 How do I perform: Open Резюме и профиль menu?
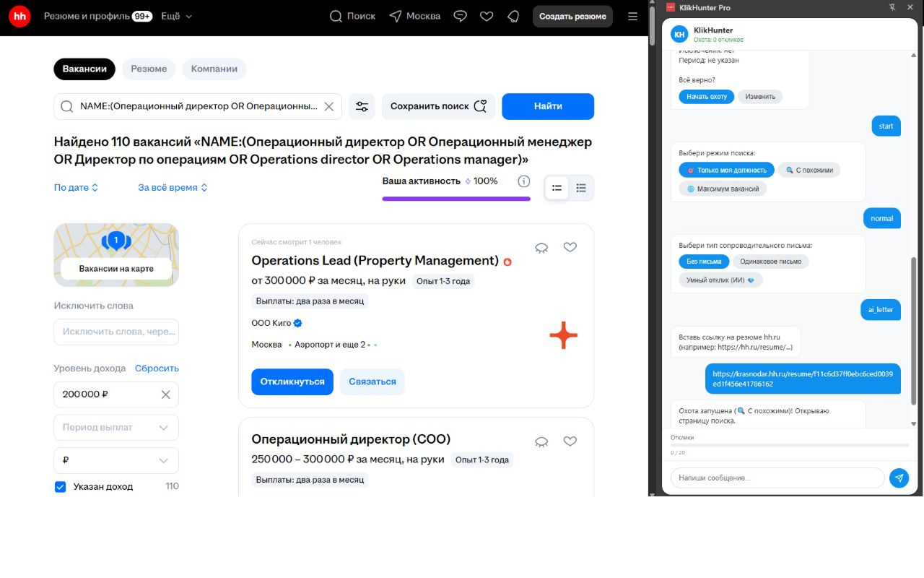pyautogui.click(x=97, y=16)
